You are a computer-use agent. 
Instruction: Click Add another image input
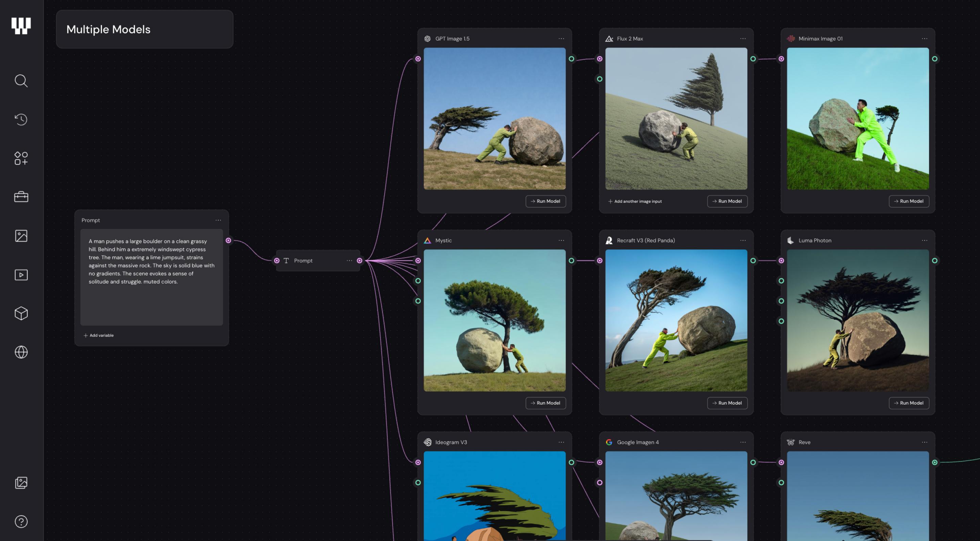coord(635,201)
